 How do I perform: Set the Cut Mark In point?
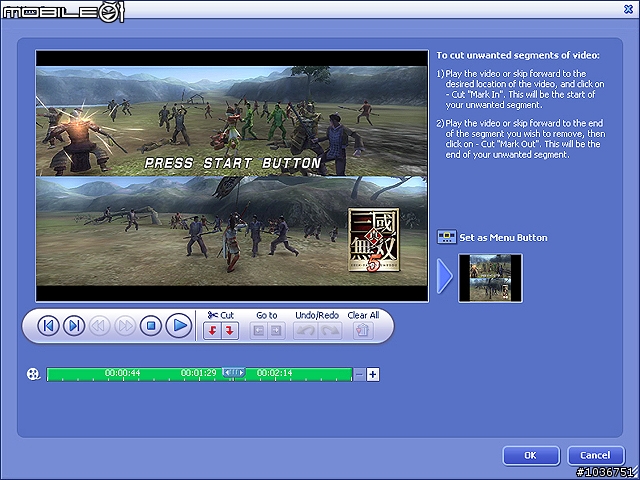point(212,331)
